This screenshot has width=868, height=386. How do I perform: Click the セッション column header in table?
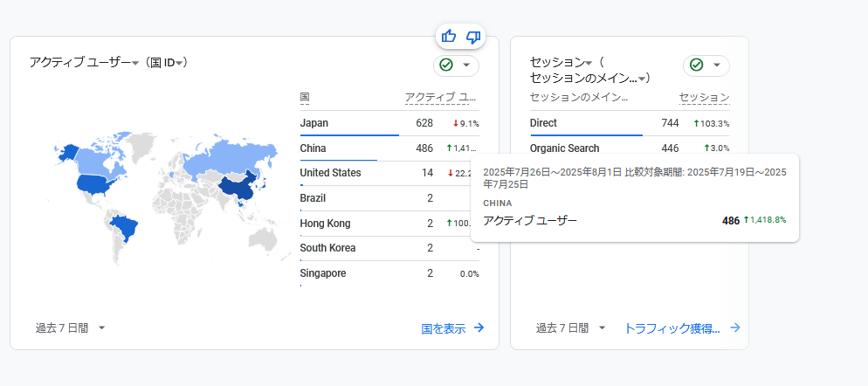(704, 98)
